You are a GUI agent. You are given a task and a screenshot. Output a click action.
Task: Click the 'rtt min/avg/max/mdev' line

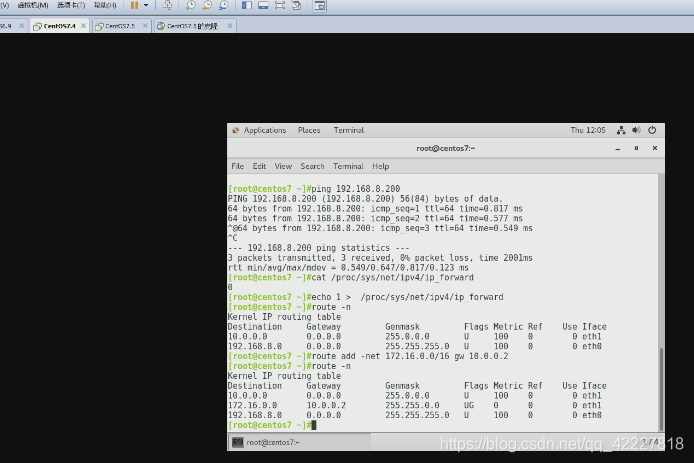[348, 268]
